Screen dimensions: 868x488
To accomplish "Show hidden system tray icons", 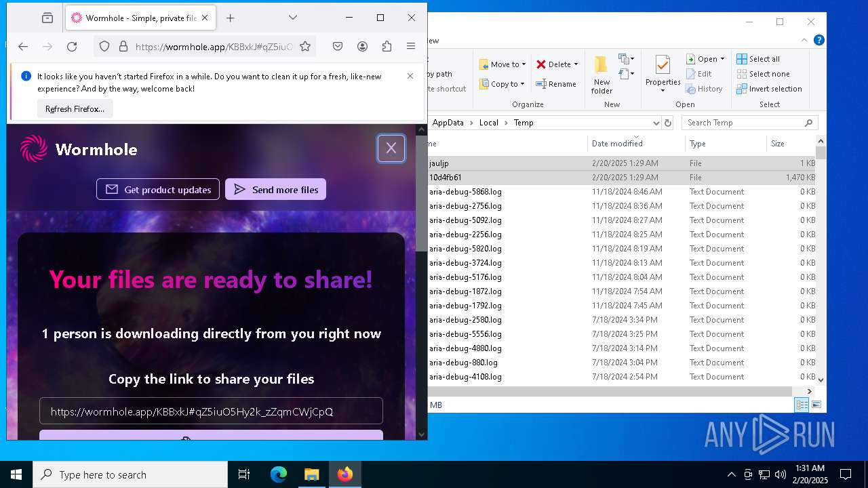I will (731, 474).
